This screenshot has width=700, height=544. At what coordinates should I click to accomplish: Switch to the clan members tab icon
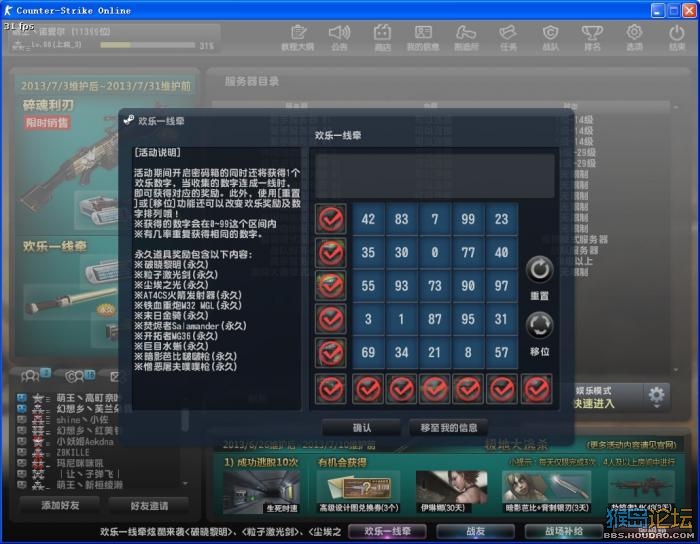click(80, 376)
